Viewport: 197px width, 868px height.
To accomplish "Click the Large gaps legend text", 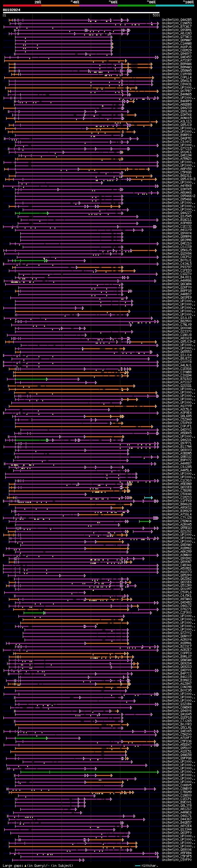I will point(38,866).
